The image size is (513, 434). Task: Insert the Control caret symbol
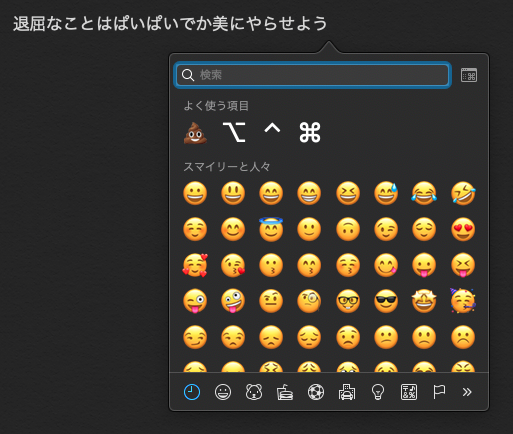pos(272,129)
